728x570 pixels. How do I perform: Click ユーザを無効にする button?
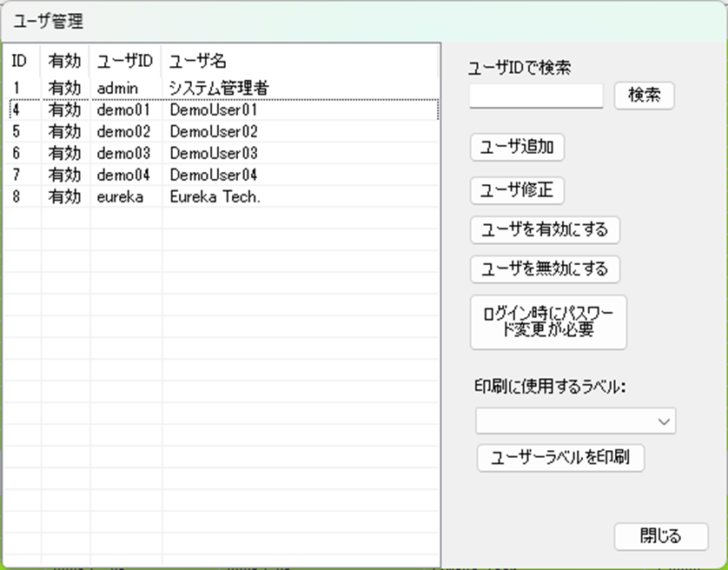(545, 269)
